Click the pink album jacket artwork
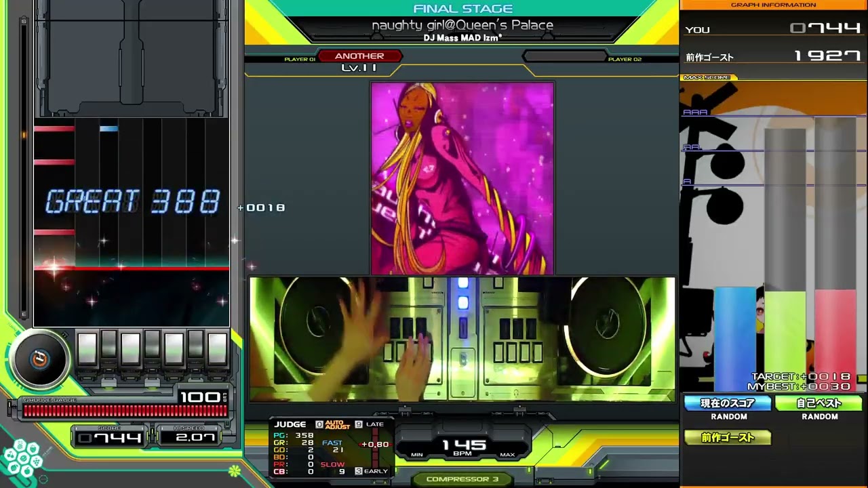868x488 pixels. coord(462,178)
